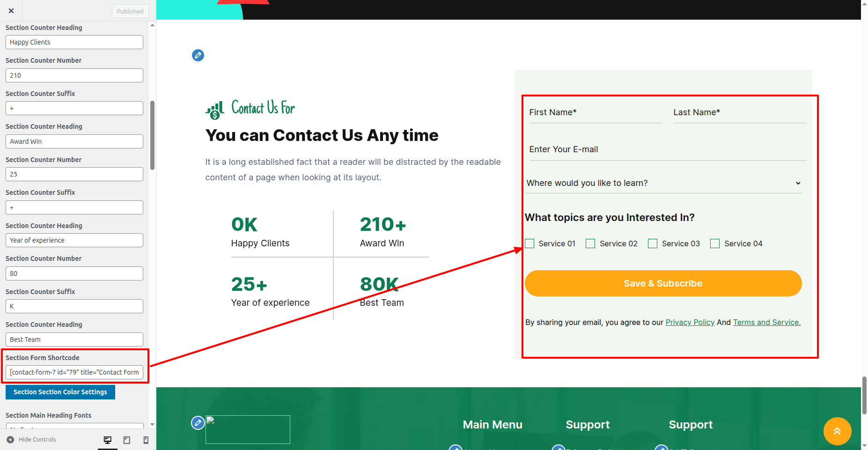Click the edit pencil shortcut beside footer logo
Viewport: 868px width, 450px height.
click(x=198, y=423)
